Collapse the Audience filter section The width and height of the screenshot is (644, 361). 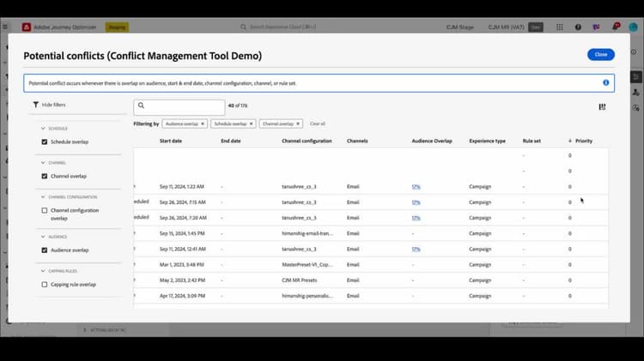(43, 237)
